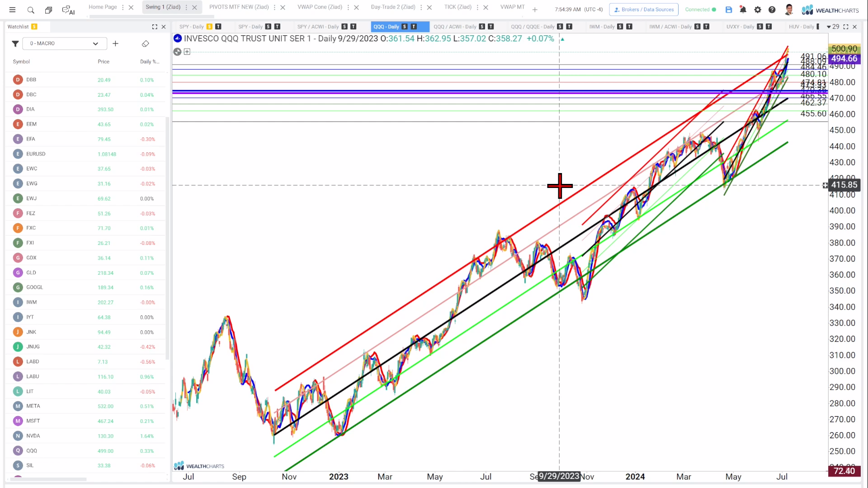Switch to the Day-Trade 2 (Ziad) tab
868x488 pixels.
393,7
